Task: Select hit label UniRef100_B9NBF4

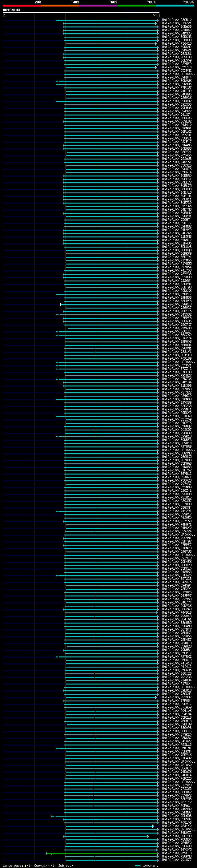Action: pos(176,78)
